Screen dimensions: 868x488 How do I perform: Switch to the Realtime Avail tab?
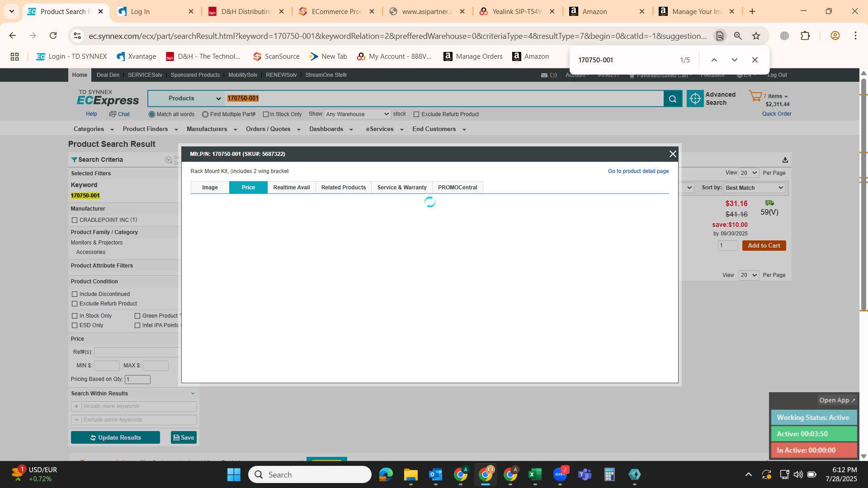[292, 188]
